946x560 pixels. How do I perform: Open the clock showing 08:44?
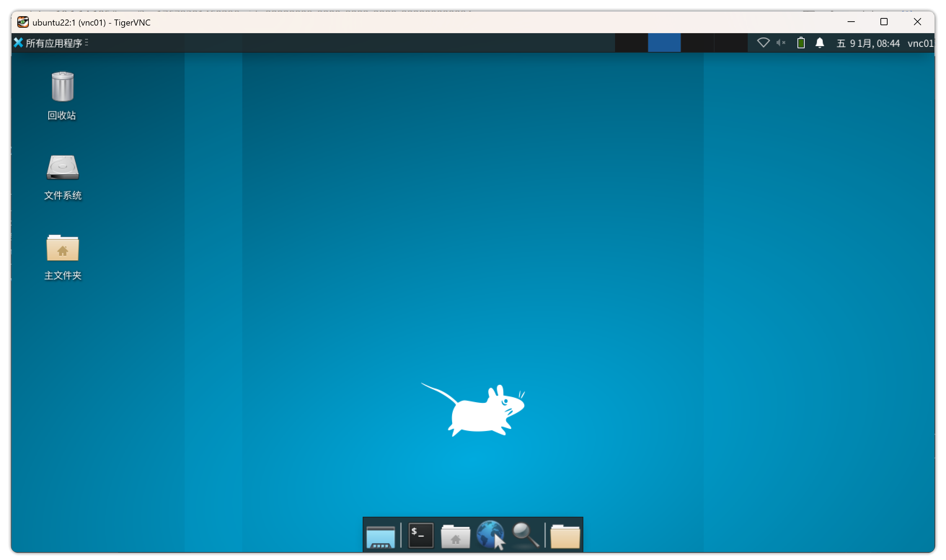click(x=868, y=43)
